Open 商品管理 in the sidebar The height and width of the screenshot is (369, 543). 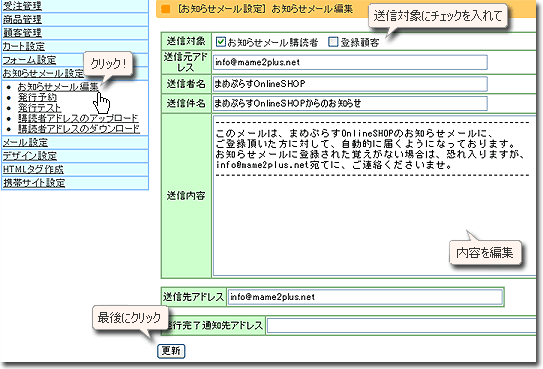pos(22,19)
